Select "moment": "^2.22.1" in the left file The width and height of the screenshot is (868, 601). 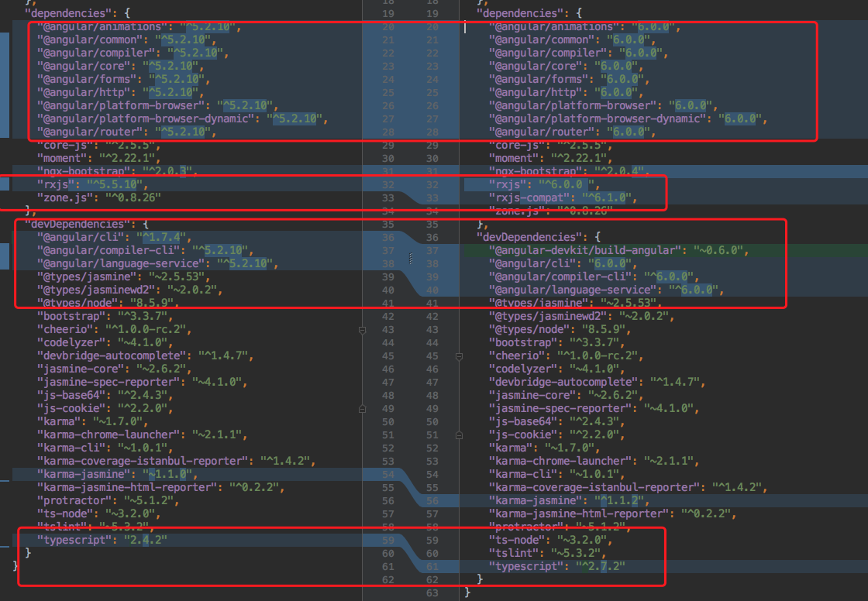[x=98, y=158]
